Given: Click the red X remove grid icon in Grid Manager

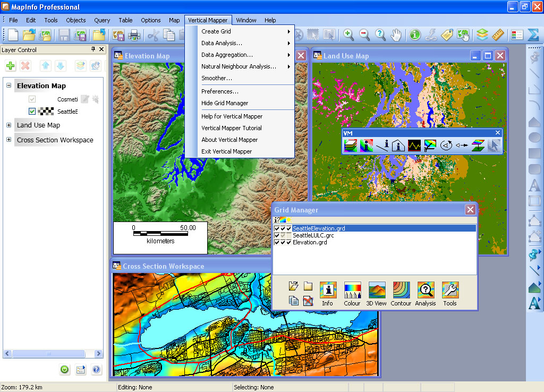Looking at the screenshot, I should pyautogui.click(x=308, y=301).
